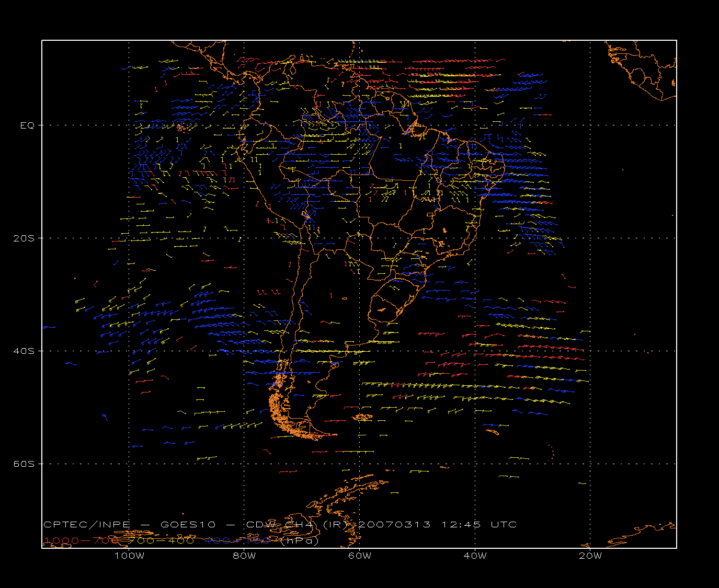The width and height of the screenshot is (719, 588).
Task: Click the blue '400-100' legend entry
Action: point(237,540)
